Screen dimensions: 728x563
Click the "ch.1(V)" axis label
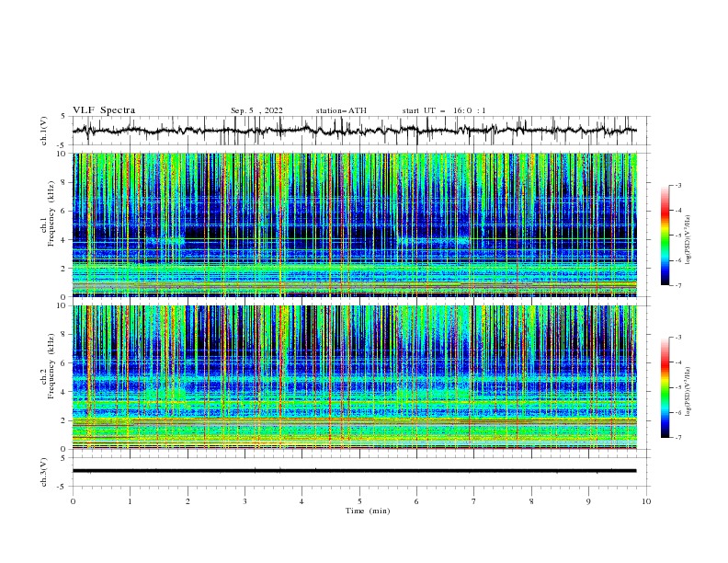tap(44, 131)
